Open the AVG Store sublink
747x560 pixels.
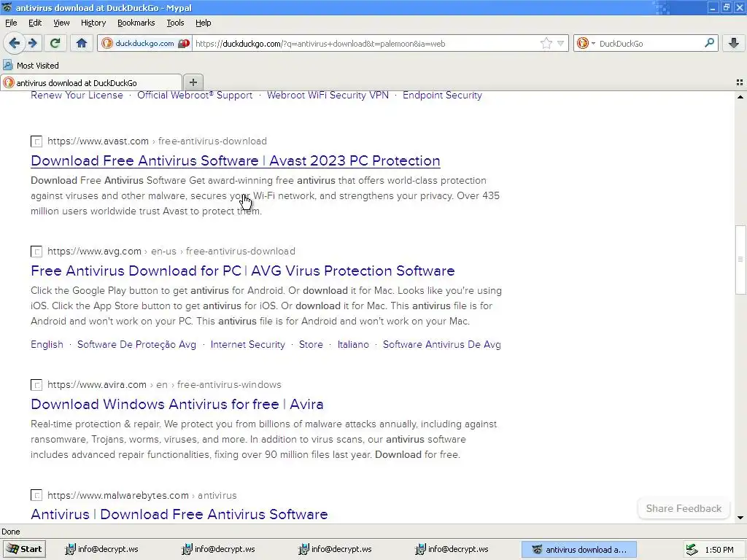pos(311,344)
